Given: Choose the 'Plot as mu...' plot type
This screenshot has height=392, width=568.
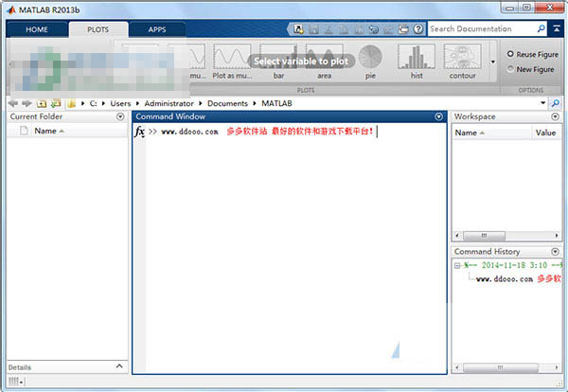Looking at the screenshot, I should [232, 62].
